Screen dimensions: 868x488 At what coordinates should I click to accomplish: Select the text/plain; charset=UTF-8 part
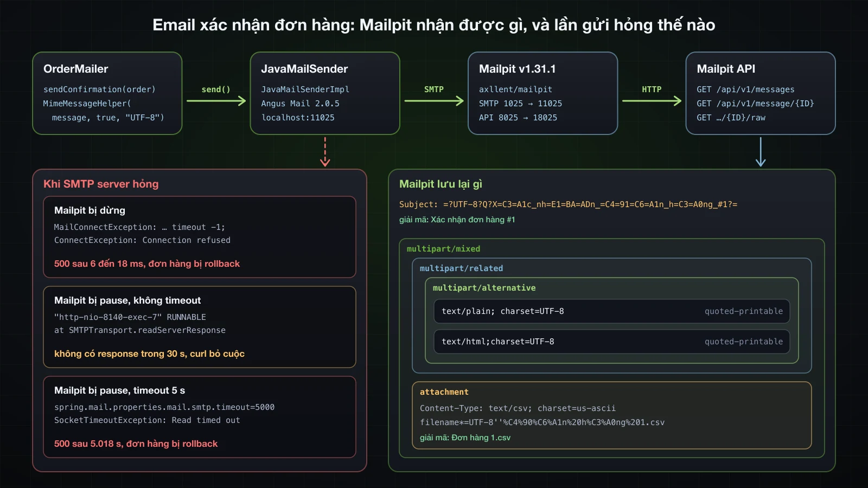pos(503,311)
